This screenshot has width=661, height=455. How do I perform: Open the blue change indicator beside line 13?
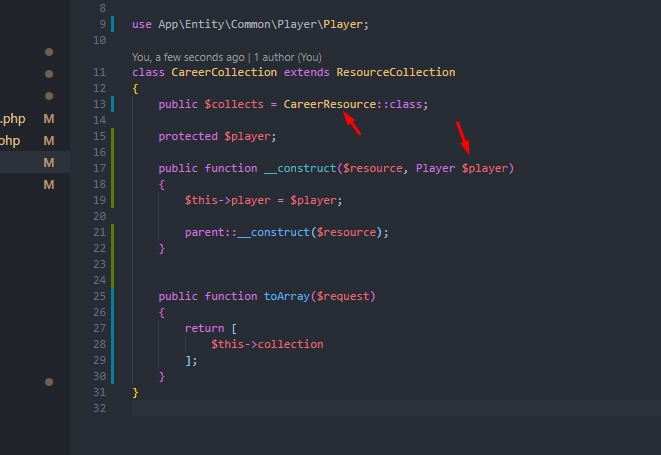(113, 104)
